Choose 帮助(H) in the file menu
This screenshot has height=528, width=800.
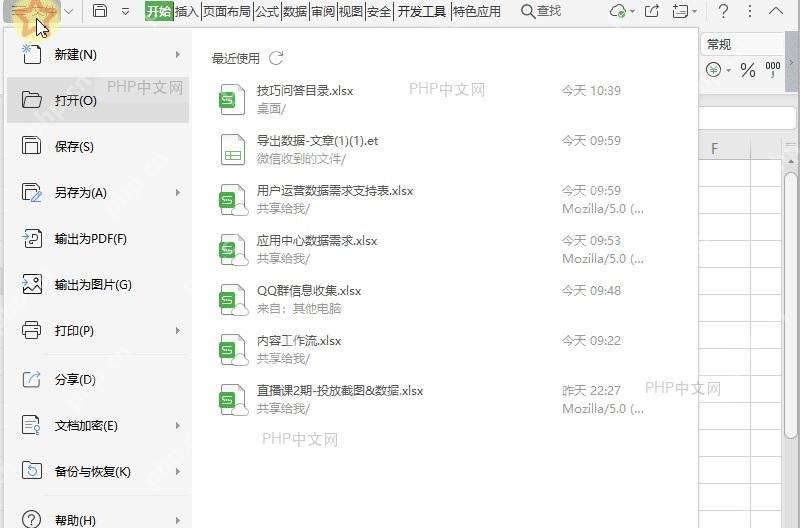97,518
